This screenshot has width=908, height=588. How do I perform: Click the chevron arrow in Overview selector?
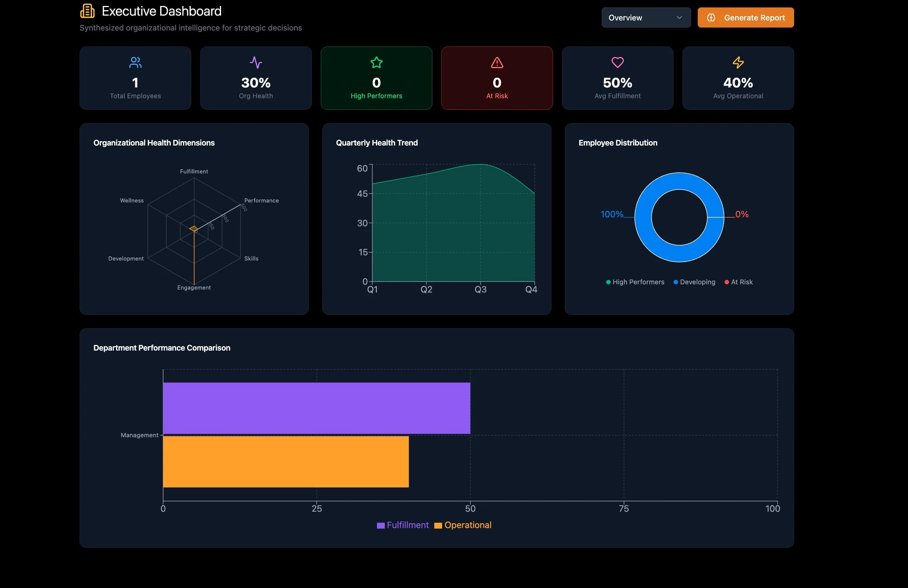tap(679, 17)
